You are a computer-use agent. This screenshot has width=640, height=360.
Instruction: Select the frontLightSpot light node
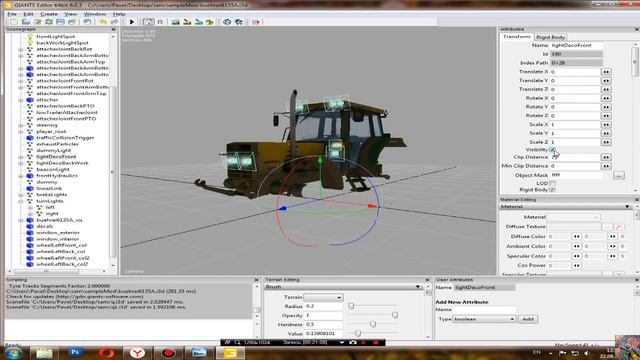coord(56,36)
